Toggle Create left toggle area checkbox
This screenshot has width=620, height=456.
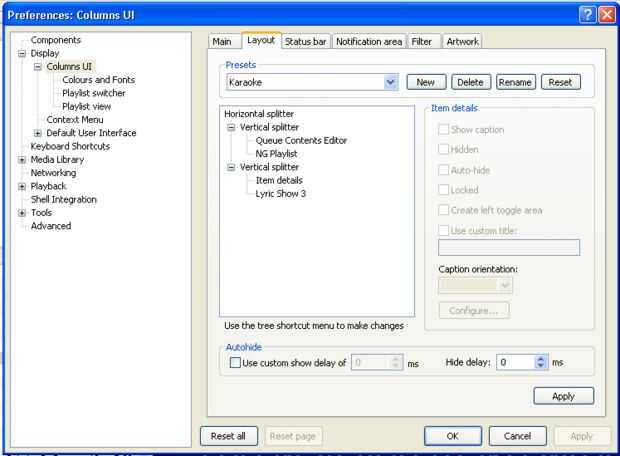444,210
